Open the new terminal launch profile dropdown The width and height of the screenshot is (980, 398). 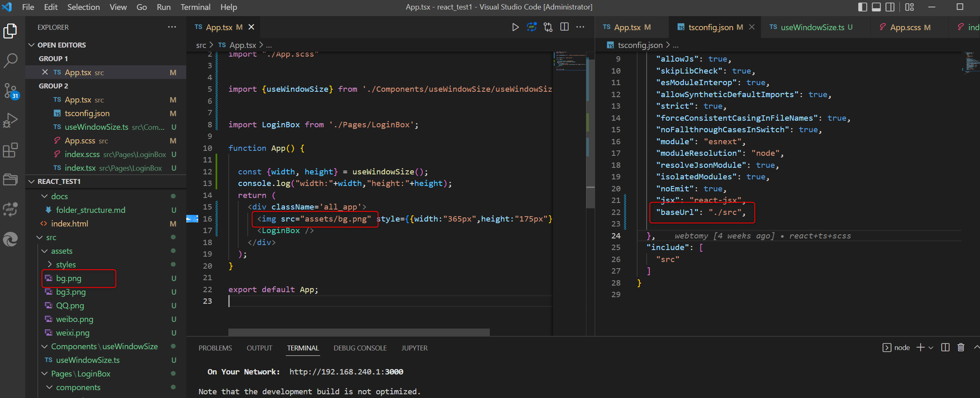click(931, 348)
